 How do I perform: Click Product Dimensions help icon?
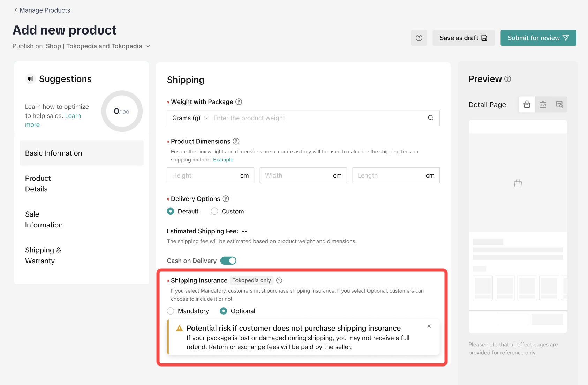tap(236, 141)
